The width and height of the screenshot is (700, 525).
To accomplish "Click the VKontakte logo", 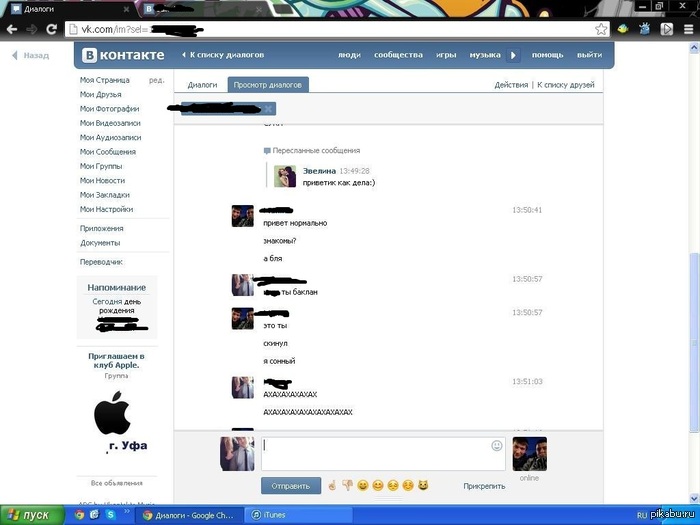I will click(x=123, y=55).
